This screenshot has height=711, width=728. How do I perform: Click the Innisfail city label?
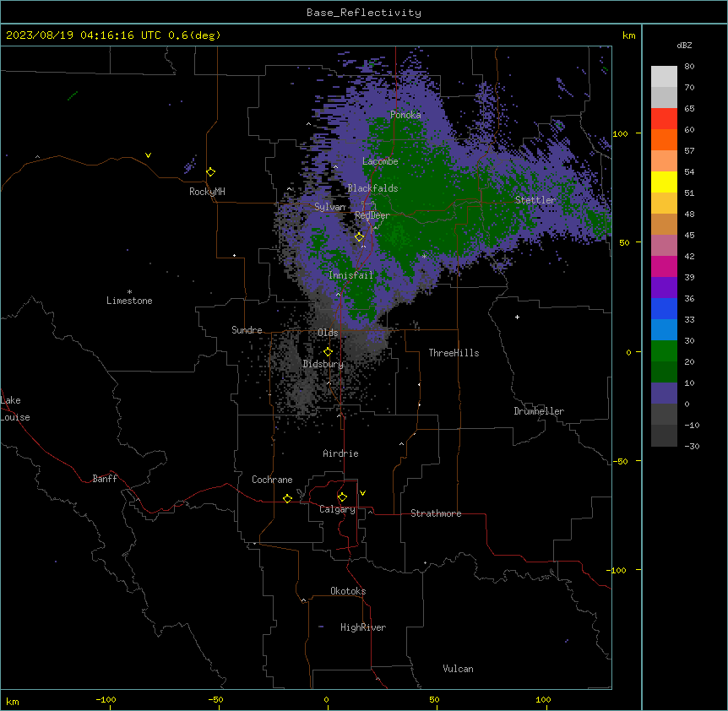(350, 275)
